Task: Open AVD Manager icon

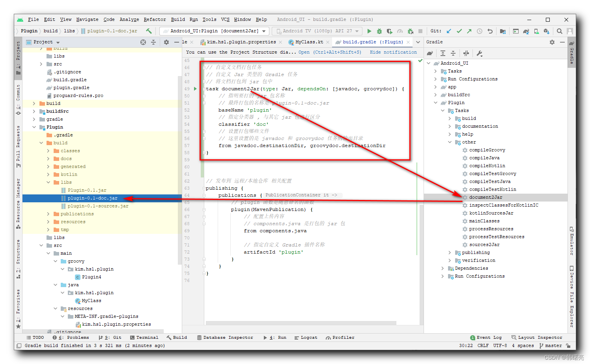Action: tap(536, 31)
